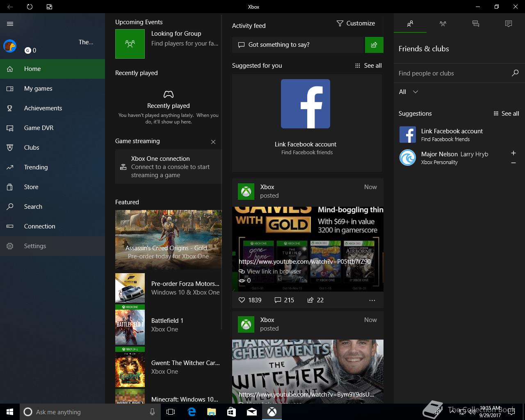The width and height of the screenshot is (525, 420).
Task: Switch to the Messages tab
Action: coord(476,24)
